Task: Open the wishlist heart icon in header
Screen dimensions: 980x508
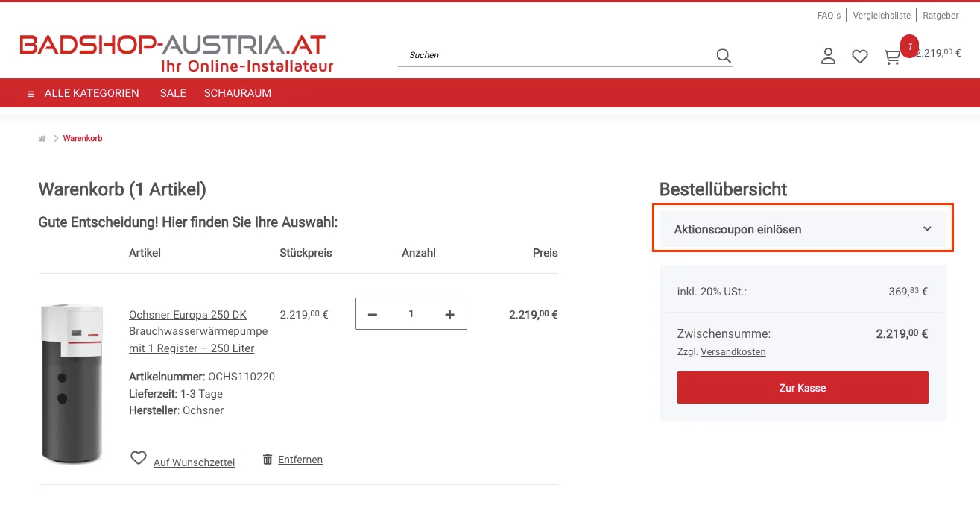Action: pyautogui.click(x=860, y=56)
